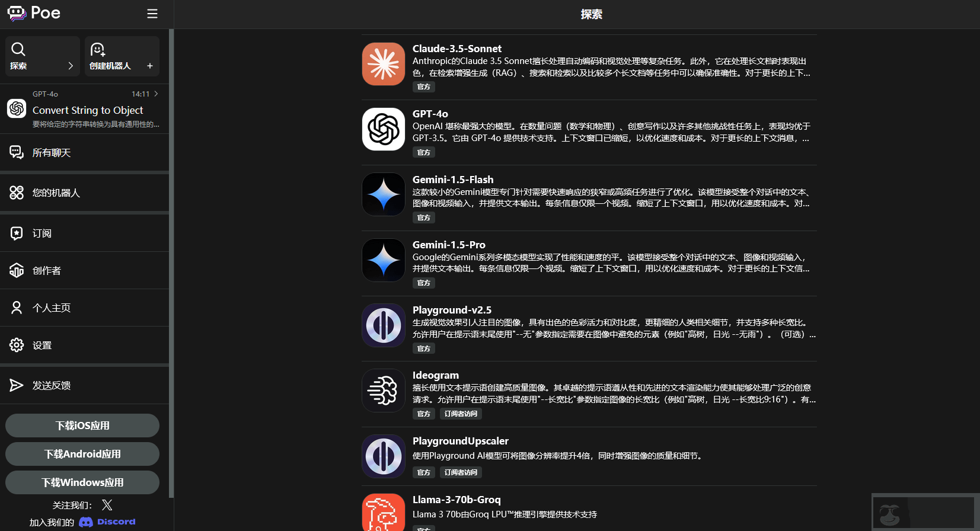This screenshot has height=531, width=980.
Task: Open 所有聊天 in the sidebar
Action: click(52, 153)
